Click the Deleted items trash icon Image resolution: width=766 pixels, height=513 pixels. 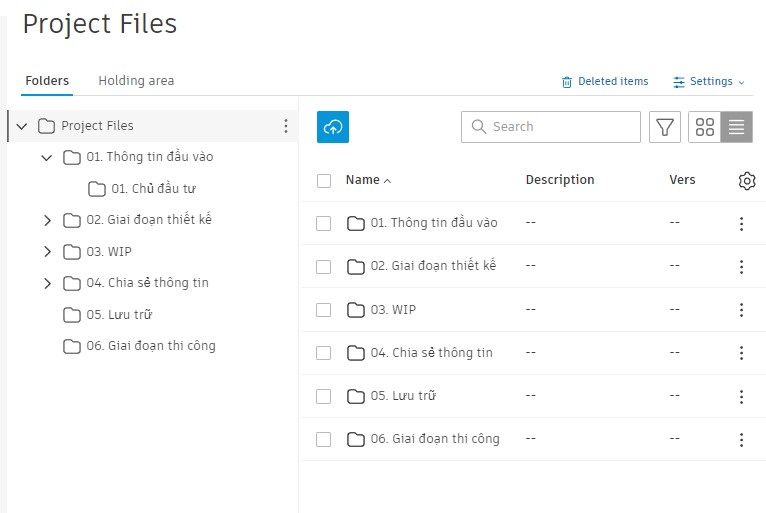[567, 82]
